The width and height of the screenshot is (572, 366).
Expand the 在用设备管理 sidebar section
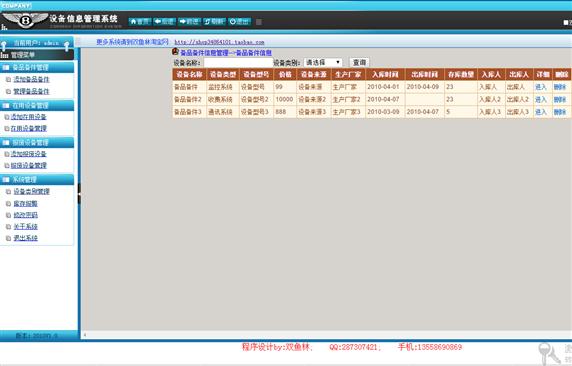tap(37, 105)
